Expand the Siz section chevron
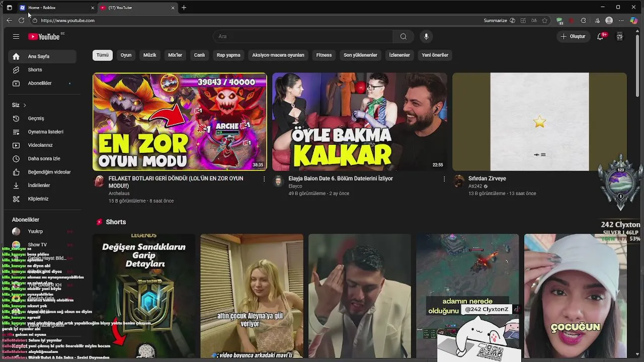The image size is (644, 362). tap(24, 105)
